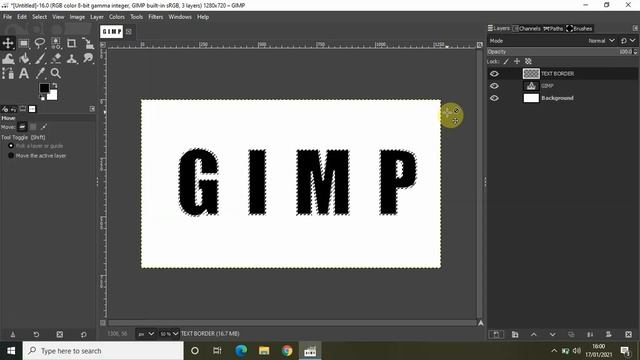640x360 pixels.
Task: Open the background color swatch
Action: point(53,96)
